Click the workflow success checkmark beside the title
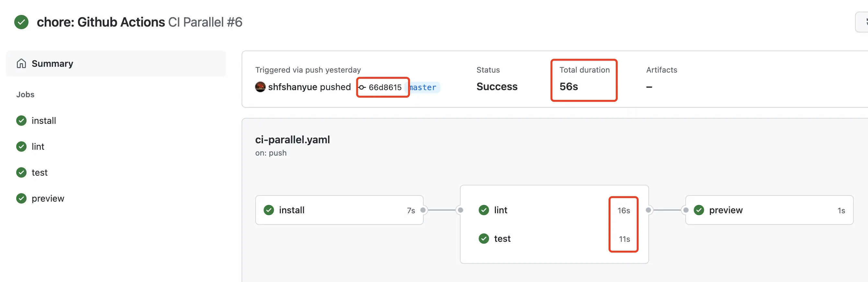The width and height of the screenshot is (868, 282). pyautogui.click(x=21, y=22)
